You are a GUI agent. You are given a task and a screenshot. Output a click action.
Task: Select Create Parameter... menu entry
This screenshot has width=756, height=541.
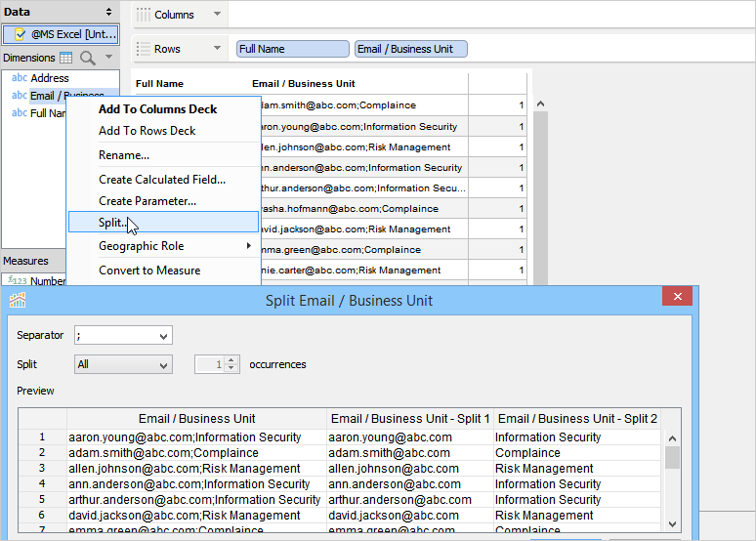(x=147, y=201)
